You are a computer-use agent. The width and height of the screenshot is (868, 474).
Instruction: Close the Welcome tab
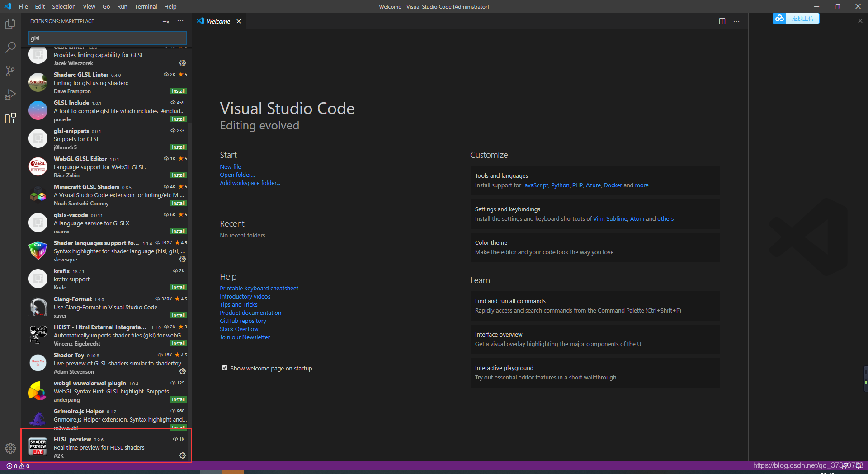[x=239, y=21]
